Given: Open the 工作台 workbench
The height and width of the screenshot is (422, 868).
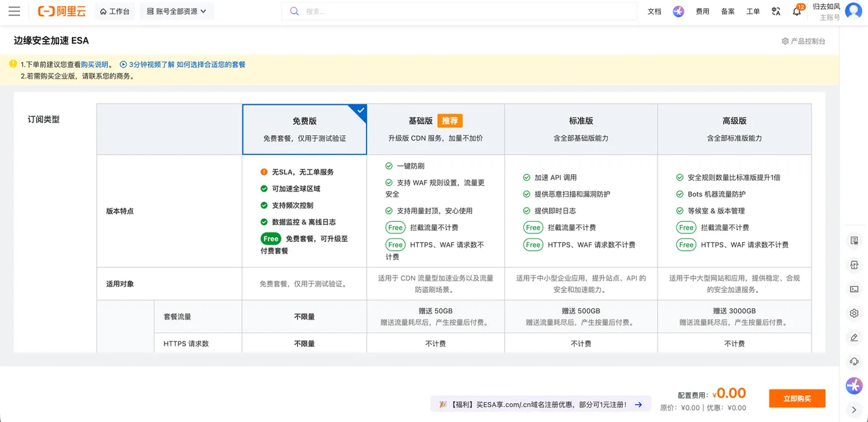Looking at the screenshot, I should [115, 11].
